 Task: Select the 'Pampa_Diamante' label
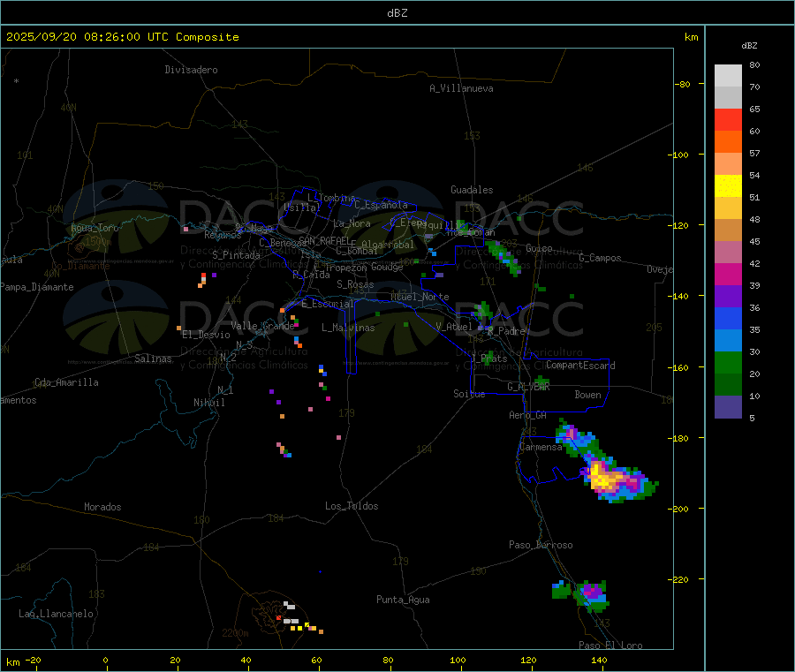[x=36, y=287]
